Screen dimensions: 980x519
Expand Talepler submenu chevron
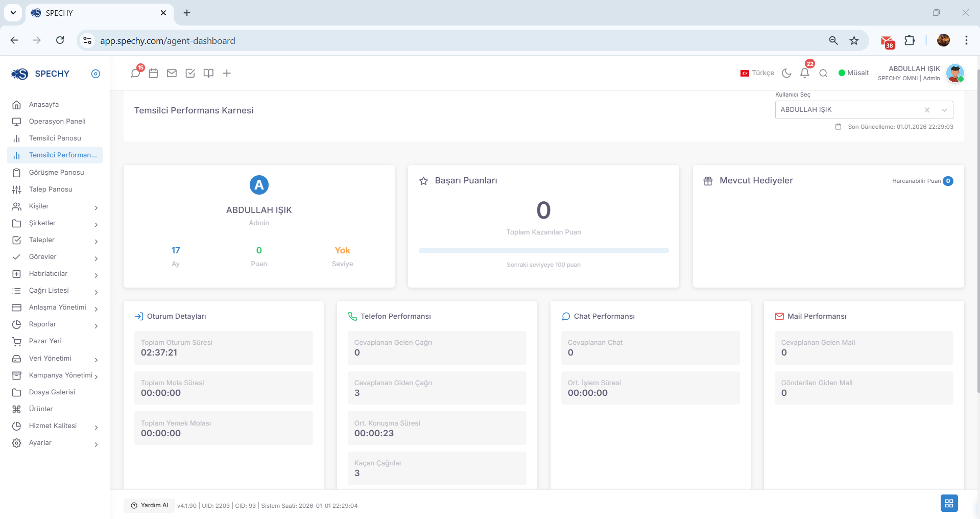coord(96,241)
